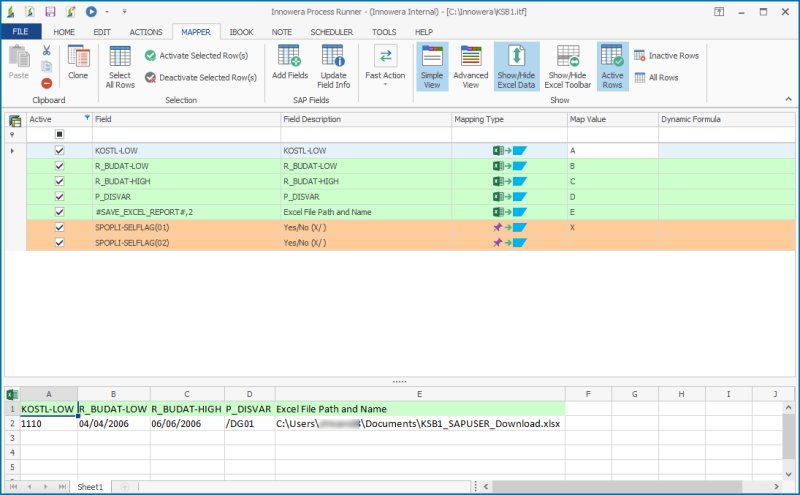The width and height of the screenshot is (800, 495).
Task: Open the SCHEDULER ribbon tab
Action: point(331,32)
